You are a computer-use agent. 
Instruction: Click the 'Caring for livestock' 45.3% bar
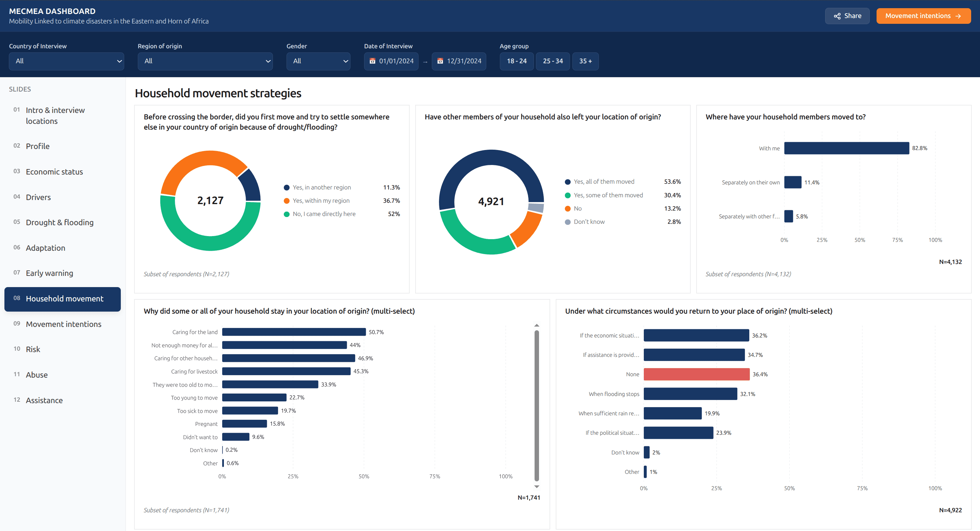pos(286,371)
